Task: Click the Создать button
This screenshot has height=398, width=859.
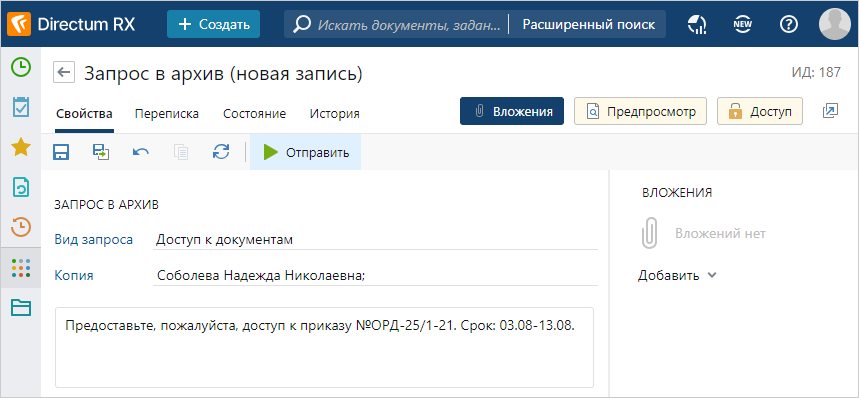Action: tap(214, 24)
